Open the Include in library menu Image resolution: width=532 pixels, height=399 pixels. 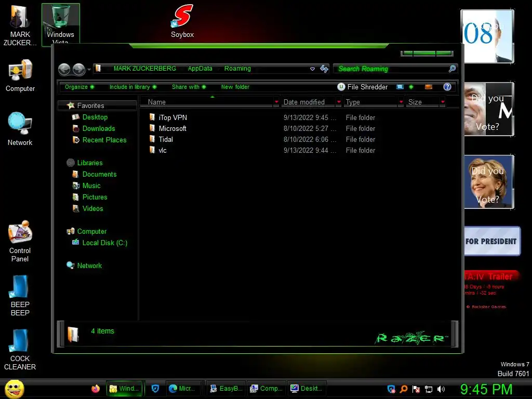pyautogui.click(x=132, y=87)
